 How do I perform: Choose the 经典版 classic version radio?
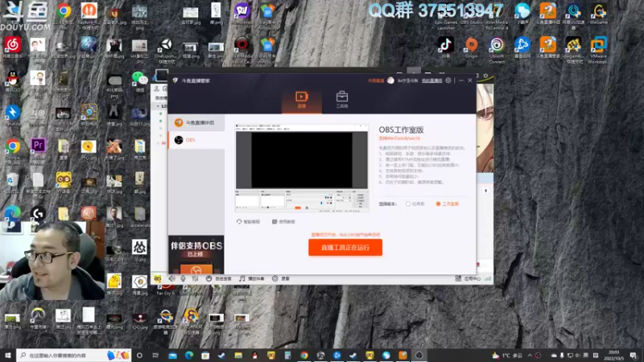[x=415, y=204]
